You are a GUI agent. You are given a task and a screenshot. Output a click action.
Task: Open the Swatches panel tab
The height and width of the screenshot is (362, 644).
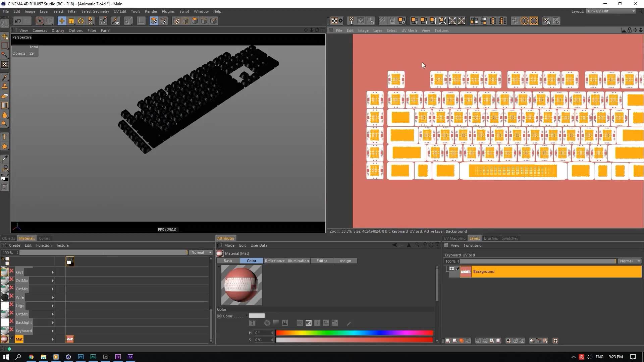pos(509,238)
